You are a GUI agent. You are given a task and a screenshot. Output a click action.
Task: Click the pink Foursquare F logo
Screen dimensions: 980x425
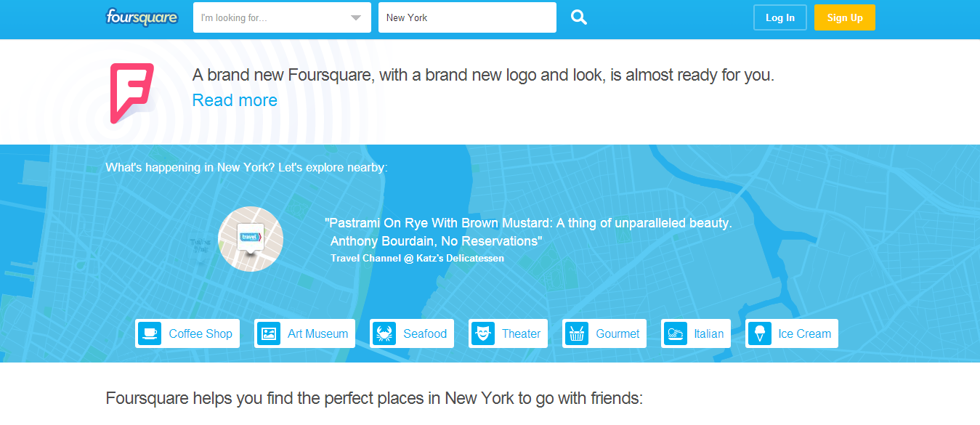click(131, 93)
